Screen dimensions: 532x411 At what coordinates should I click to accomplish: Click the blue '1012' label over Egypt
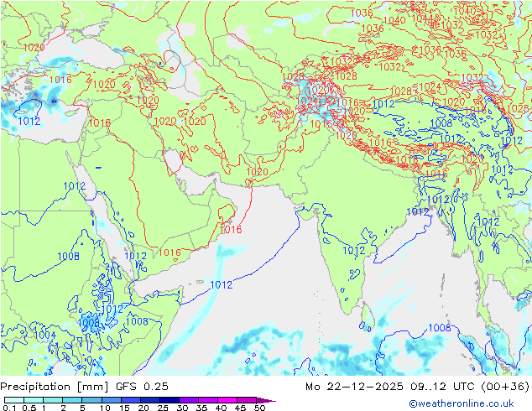[x=75, y=186]
